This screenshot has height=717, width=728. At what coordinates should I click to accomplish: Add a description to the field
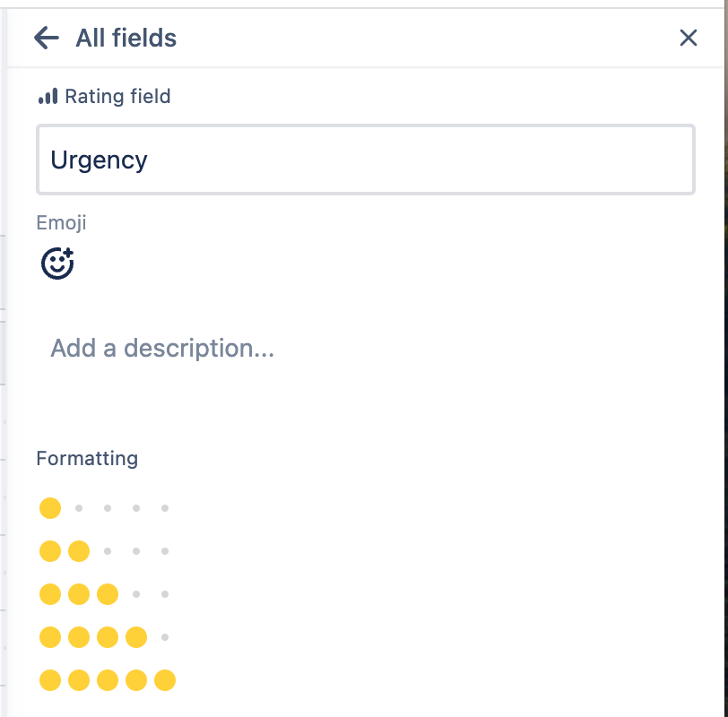[162, 348]
